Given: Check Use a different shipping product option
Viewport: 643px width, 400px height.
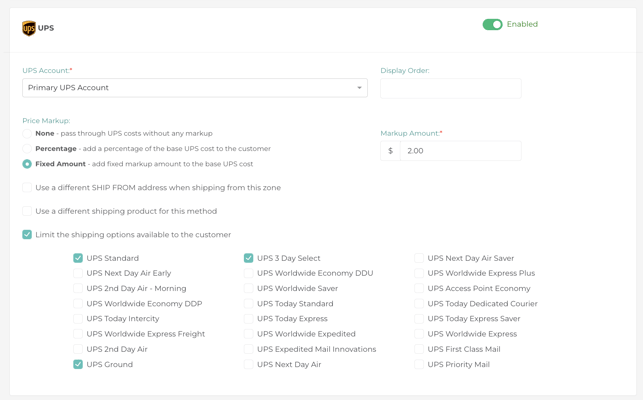Looking at the screenshot, I should click(27, 211).
